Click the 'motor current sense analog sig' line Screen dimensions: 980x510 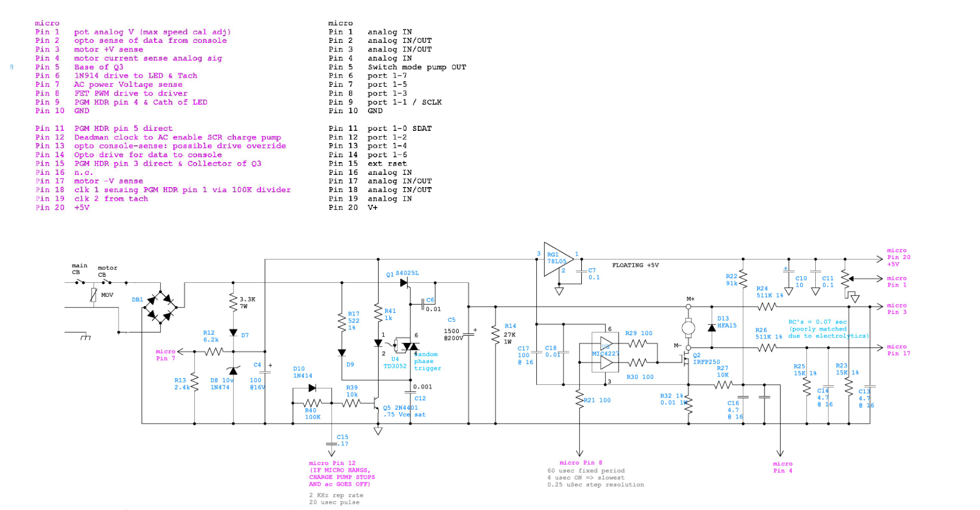pyautogui.click(x=148, y=58)
